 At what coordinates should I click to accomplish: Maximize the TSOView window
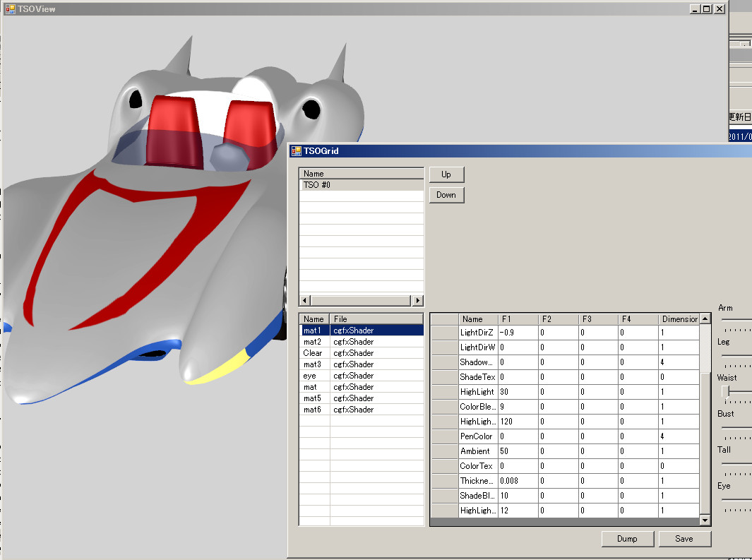pos(707,9)
